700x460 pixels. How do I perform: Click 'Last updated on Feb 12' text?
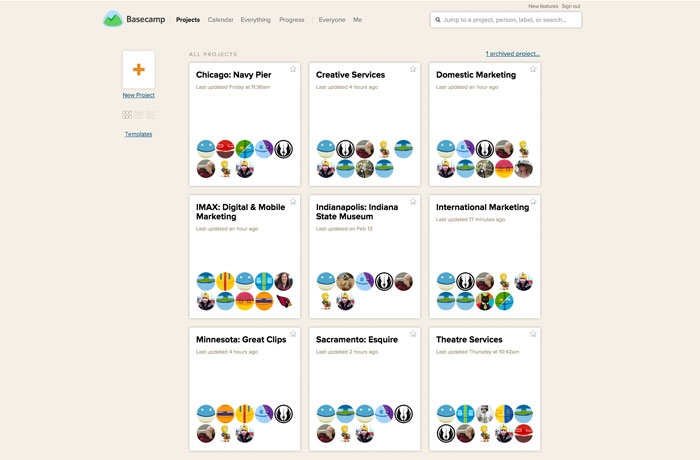[x=344, y=229]
